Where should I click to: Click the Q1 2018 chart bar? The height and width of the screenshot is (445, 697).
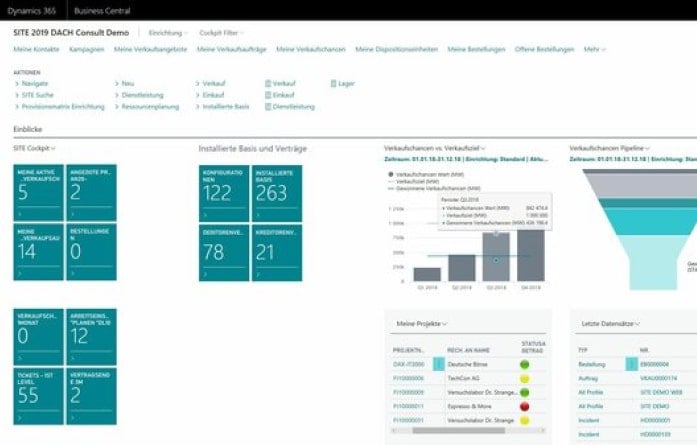[427, 274]
